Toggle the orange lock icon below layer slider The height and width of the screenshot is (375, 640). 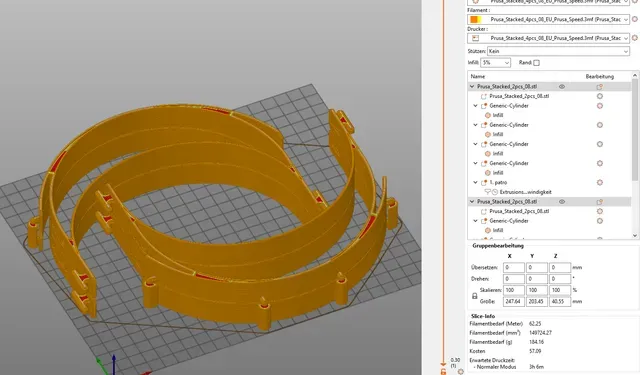pyautogui.click(x=443, y=371)
